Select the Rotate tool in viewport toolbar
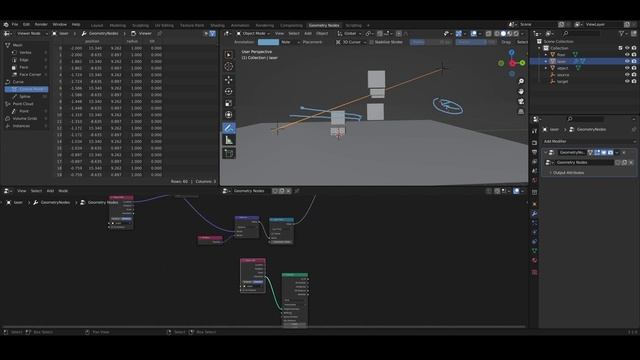Screen dimensions: 640x360 pos(229,91)
